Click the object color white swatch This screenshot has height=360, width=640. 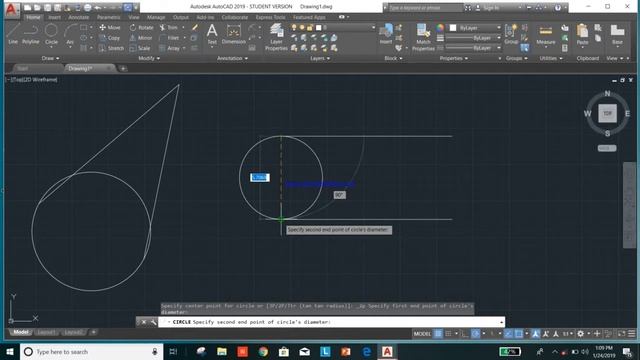453,28
